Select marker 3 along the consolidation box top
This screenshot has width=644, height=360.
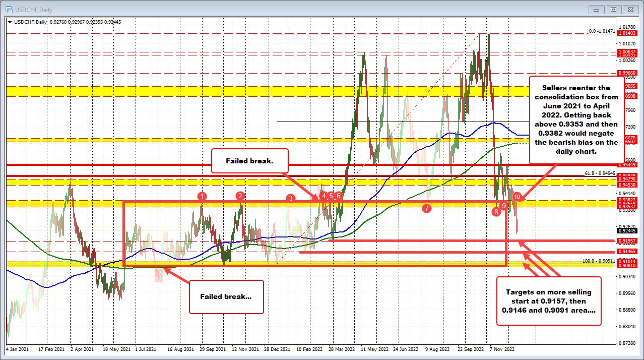click(x=290, y=198)
